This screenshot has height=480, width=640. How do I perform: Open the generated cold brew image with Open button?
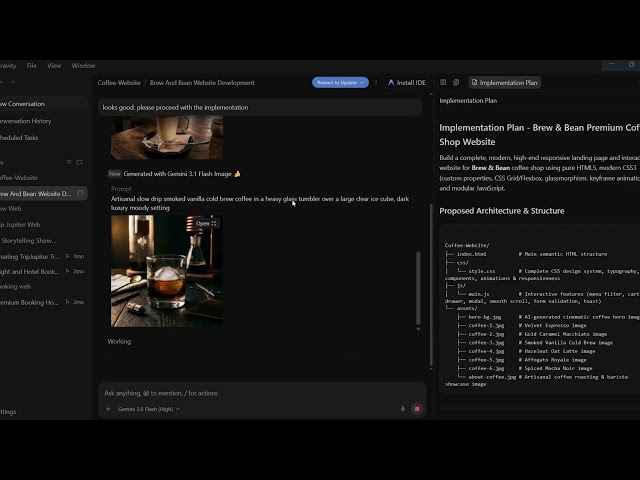coord(206,223)
